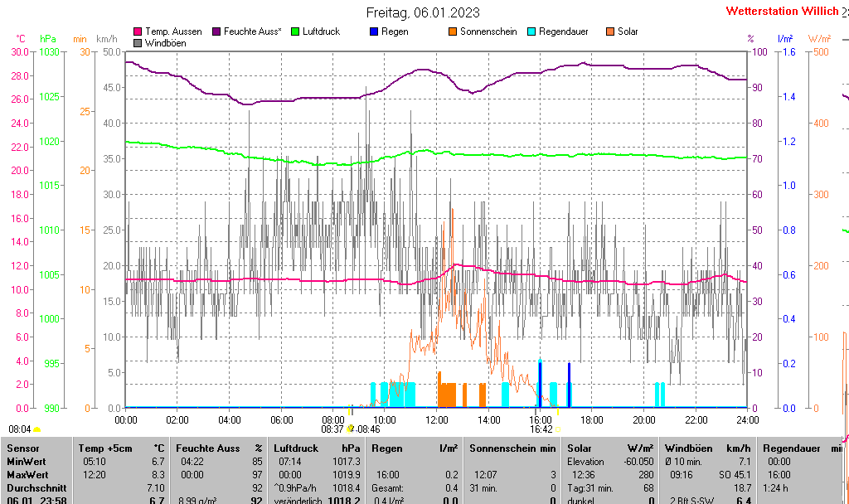The width and height of the screenshot is (849, 504).
Task: Click the sunrise marker icon between 08:37 and 08:46
Action: pyautogui.click(x=351, y=429)
